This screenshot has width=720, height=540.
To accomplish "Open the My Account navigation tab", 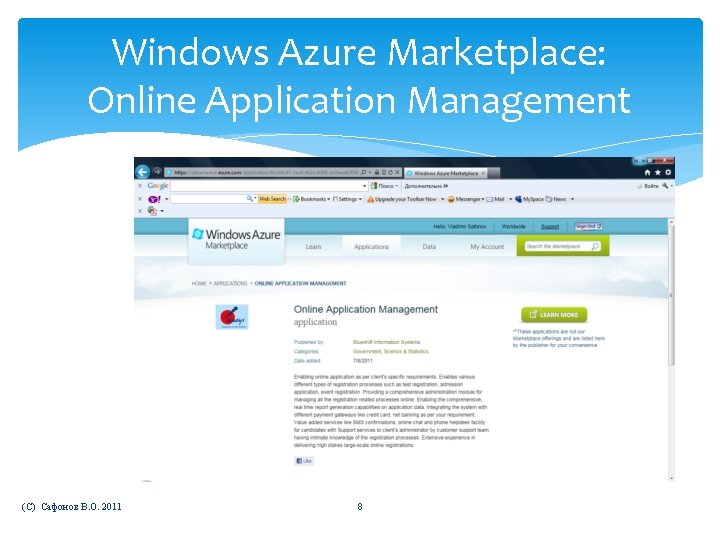I will click(487, 247).
